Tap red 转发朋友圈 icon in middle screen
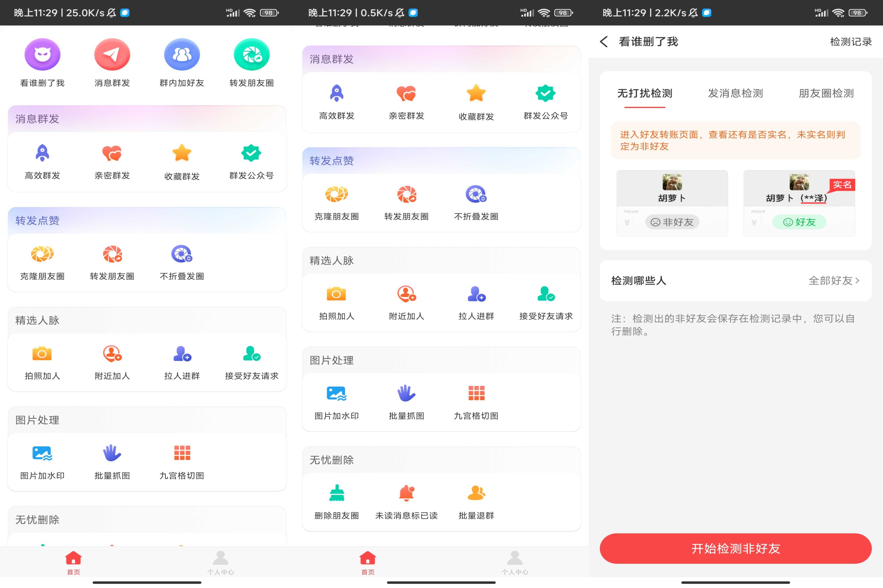Viewport: 883px width, 588px height. tap(407, 194)
